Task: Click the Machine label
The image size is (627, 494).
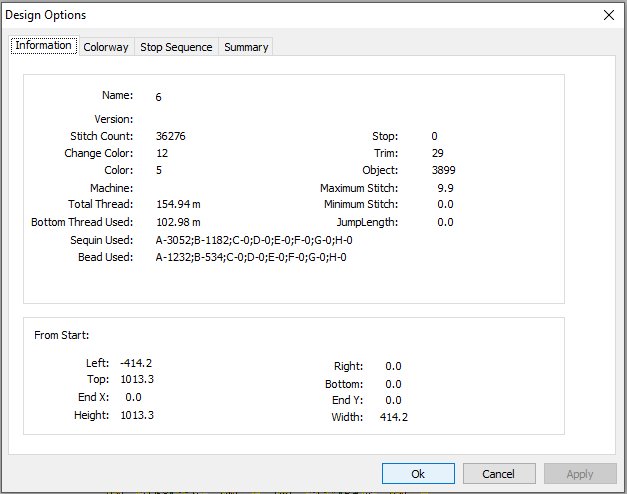Action: click(112, 188)
